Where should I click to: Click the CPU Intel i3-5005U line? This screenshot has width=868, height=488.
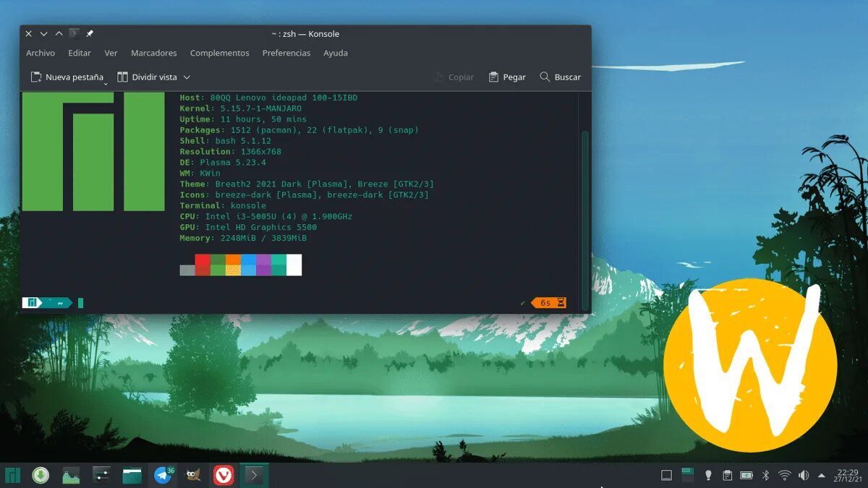266,217
